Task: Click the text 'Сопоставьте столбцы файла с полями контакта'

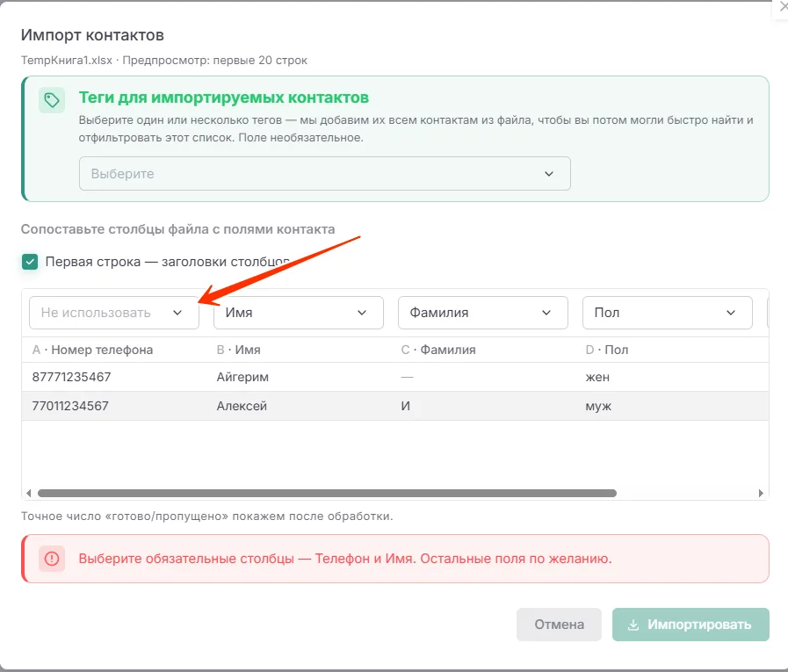Action: coord(178,229)
